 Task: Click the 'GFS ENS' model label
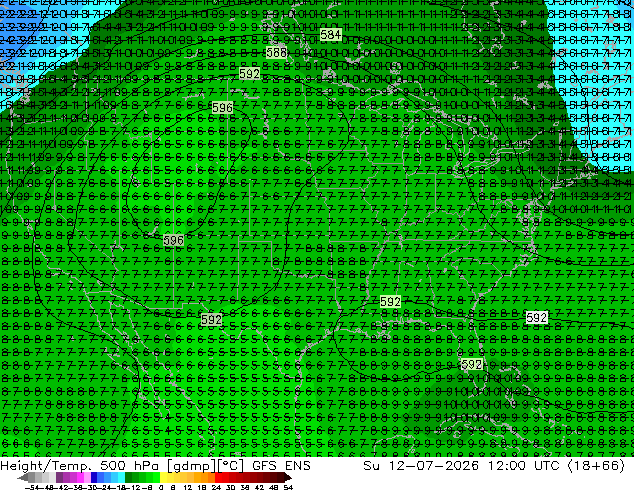[x=281, y=466]
